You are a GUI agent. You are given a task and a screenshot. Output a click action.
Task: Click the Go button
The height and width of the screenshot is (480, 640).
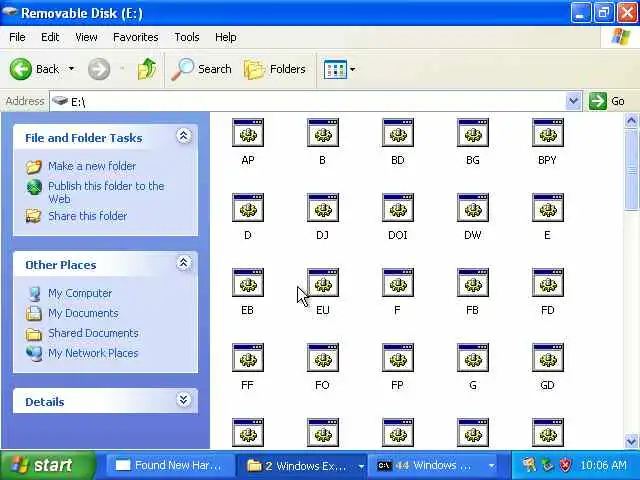click(x=607, y=101)
